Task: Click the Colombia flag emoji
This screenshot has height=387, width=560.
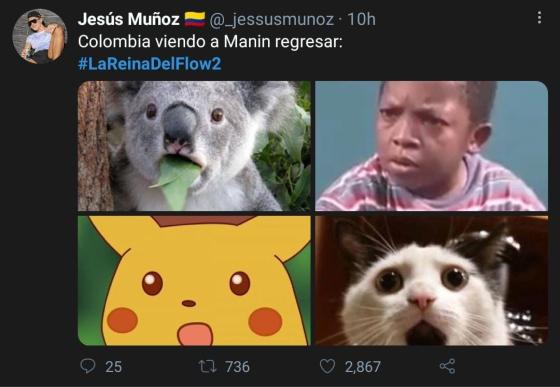Action: (x=195, y=19)
